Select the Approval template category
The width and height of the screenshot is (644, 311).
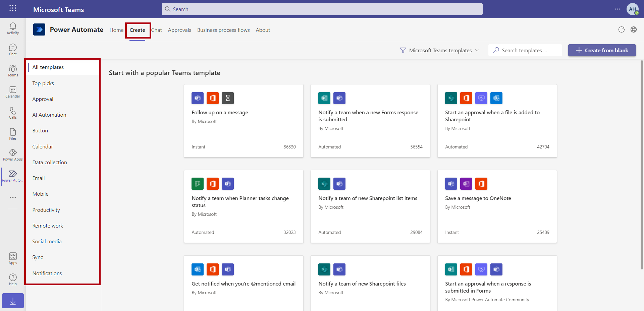pyautogui.click(x=63, y=99)
